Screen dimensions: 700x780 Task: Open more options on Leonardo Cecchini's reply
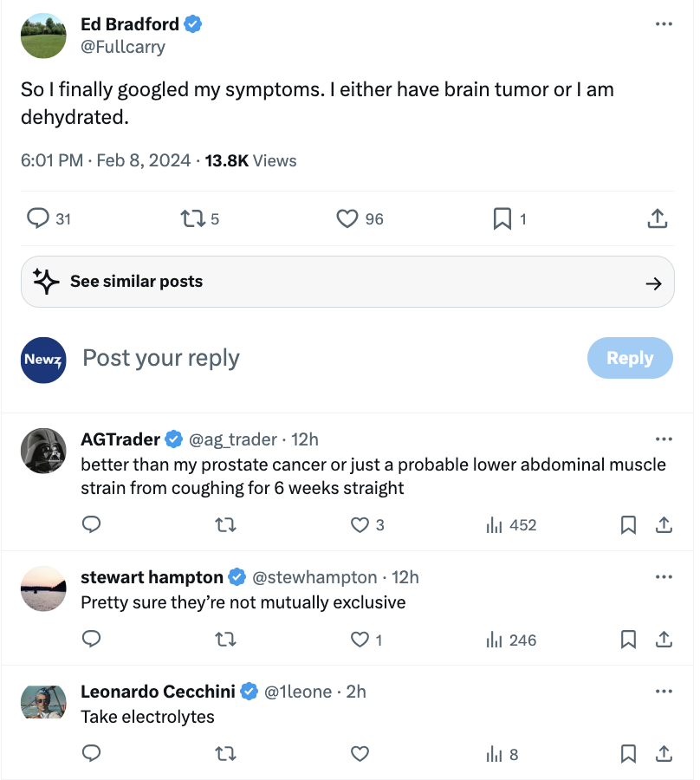pos(664,692)
